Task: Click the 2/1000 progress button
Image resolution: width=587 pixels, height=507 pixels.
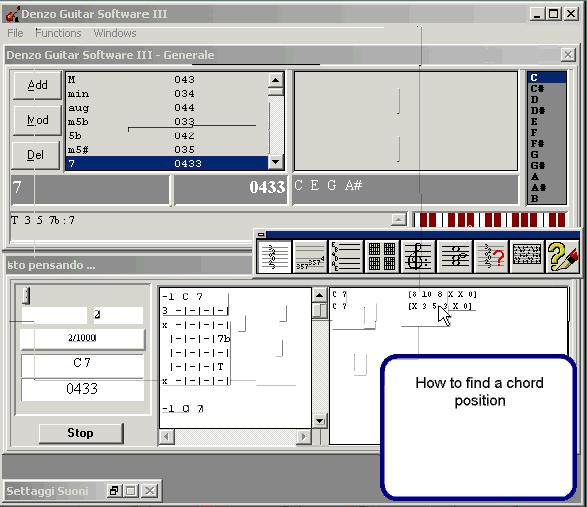Action: 82,339
